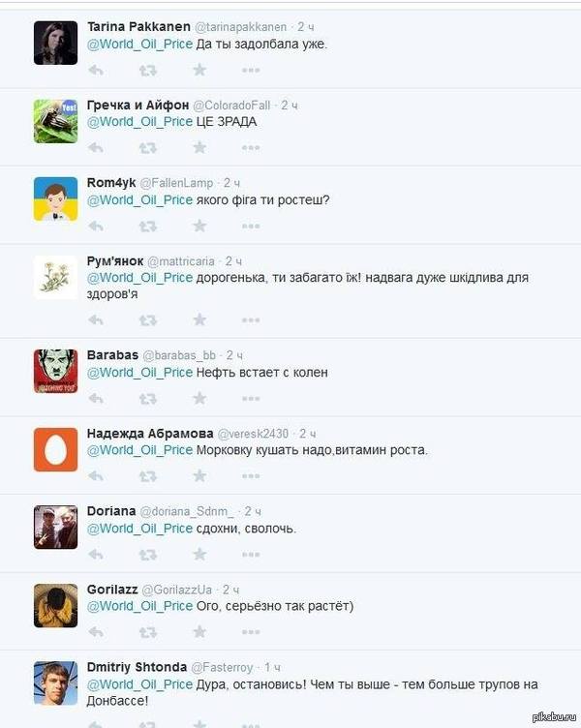Favorite Надежда Абрамова's Морковку tweet
This screenshot has width=581, height=728.
[x=199, y=476]
